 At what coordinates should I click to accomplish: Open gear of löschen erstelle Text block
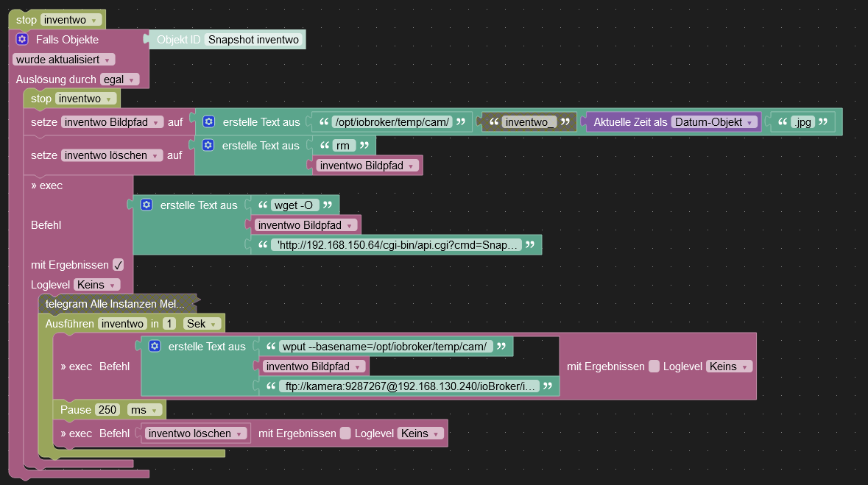point(208,146)
